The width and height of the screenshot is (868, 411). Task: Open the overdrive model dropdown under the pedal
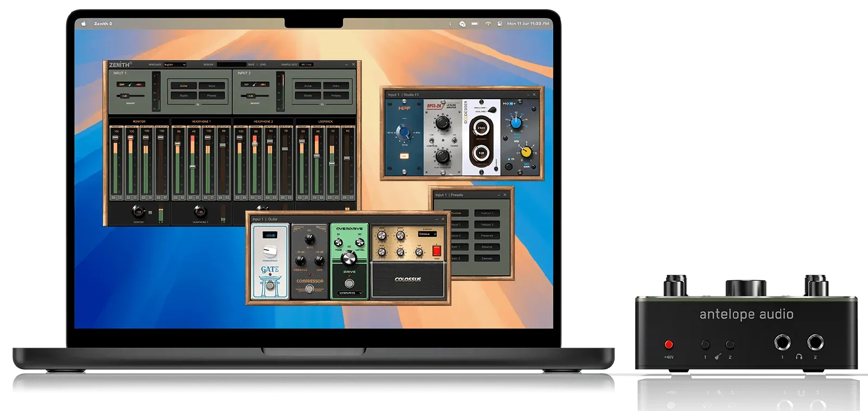[x=349, y=293]
